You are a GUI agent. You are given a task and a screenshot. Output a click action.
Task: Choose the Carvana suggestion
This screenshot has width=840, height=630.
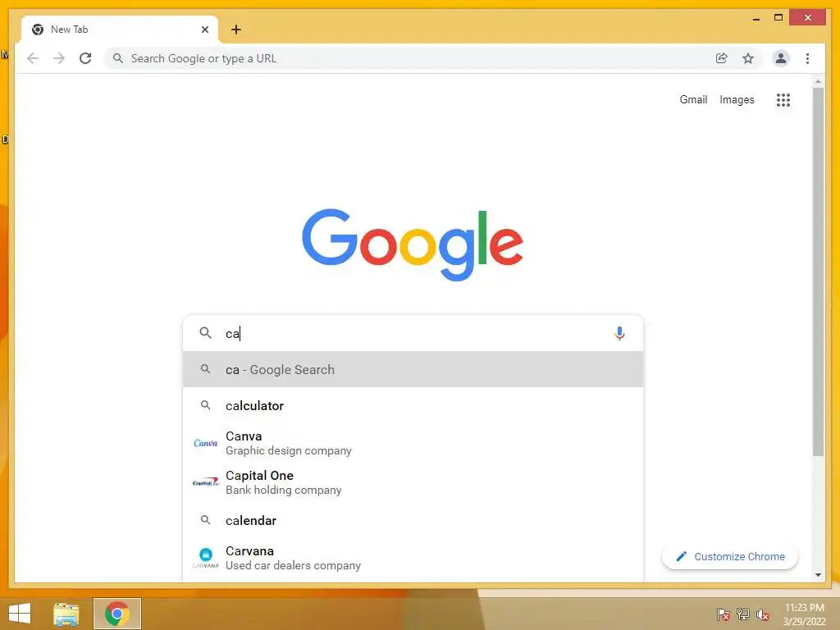pos(413,558)
